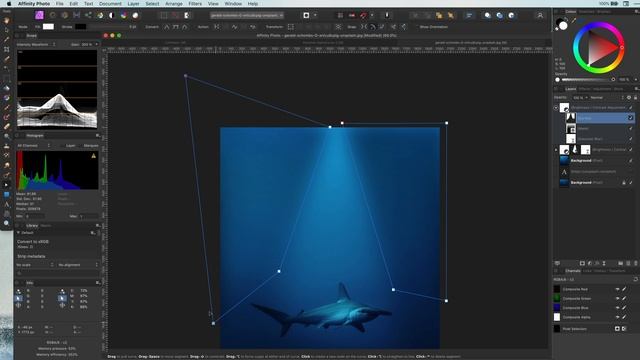Viewport: 640px width, 360px height.
Task: Reset channels using the circular arrow icon
Action: click(636, 279)
